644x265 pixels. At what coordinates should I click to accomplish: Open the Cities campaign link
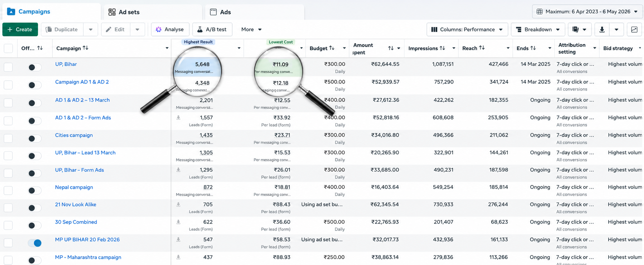(74, 135)
